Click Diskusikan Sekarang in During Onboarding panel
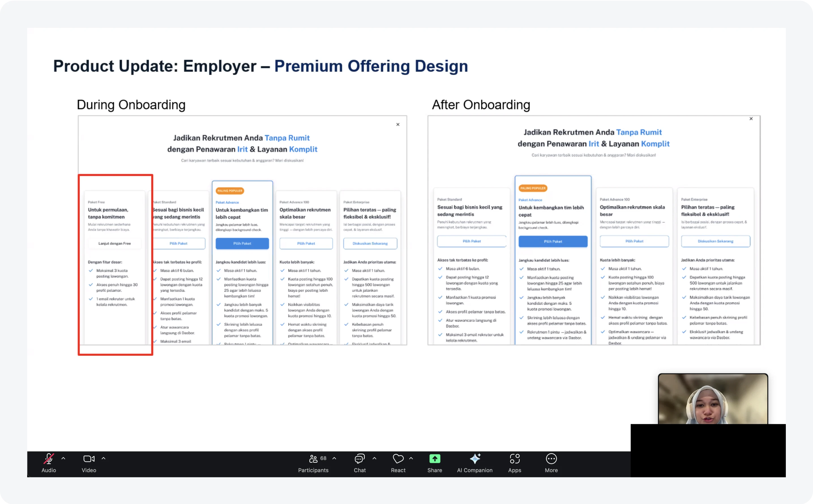 370,243
